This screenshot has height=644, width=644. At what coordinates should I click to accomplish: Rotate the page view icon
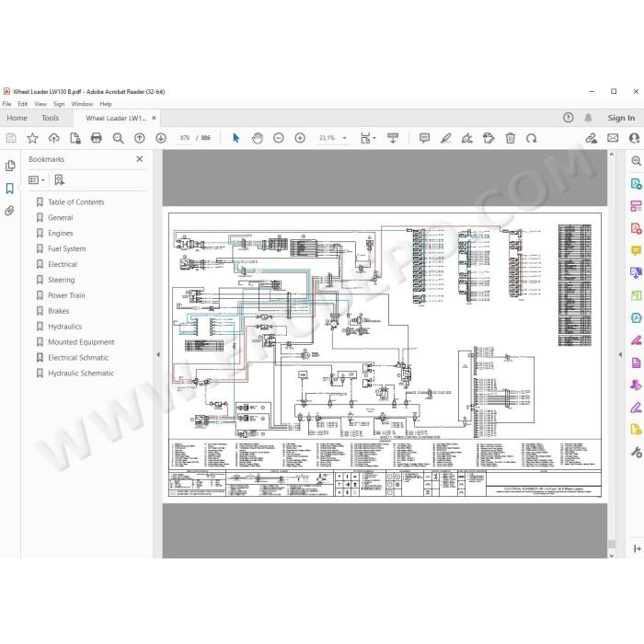532,138
